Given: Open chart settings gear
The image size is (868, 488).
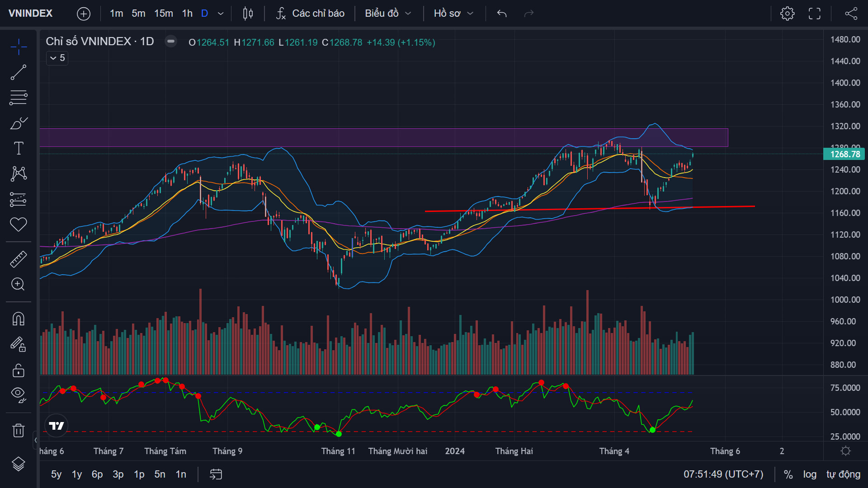Looking at the screenshot, I should click(x=788, y=14).
